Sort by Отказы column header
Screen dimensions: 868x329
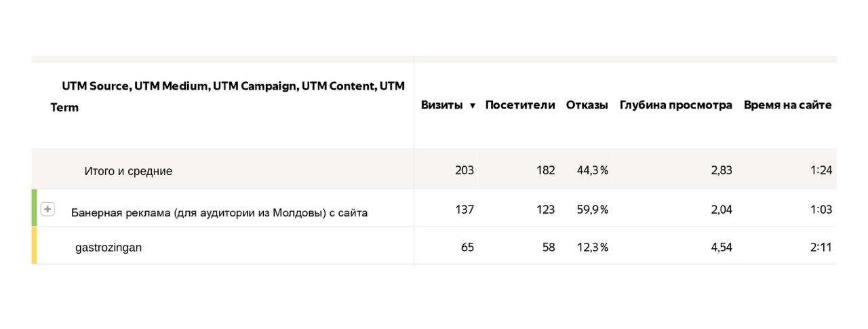tap(587, 105)
